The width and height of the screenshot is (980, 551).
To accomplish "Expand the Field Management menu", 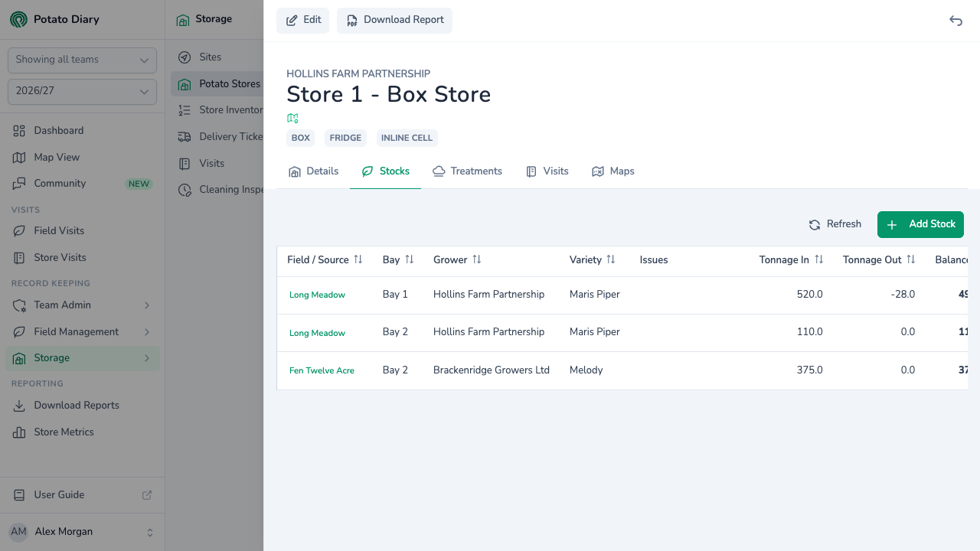I will coord(83,331).
